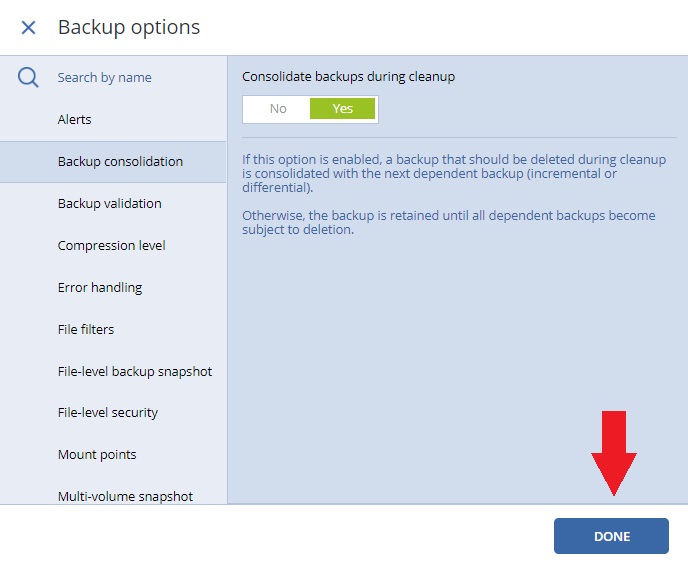Show Error handling options
The height and width of the screenshot is (567, 688).
coord(113,287)
